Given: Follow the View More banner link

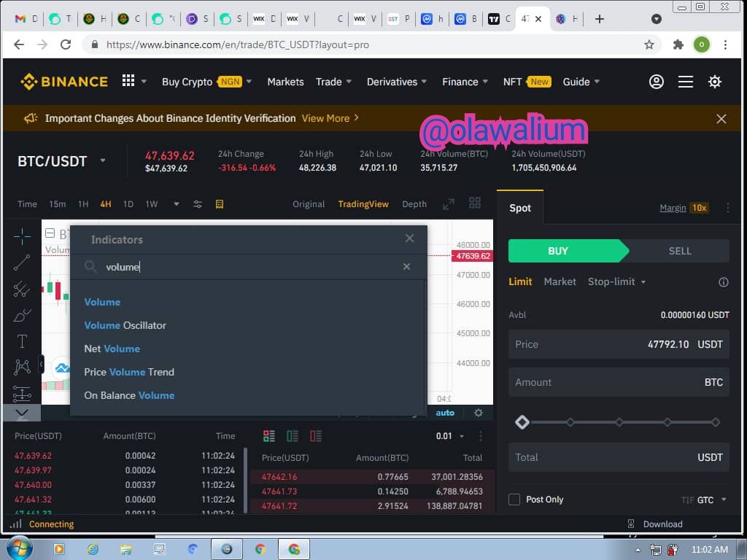Looking at the screenshot, I should click(330, 119).
